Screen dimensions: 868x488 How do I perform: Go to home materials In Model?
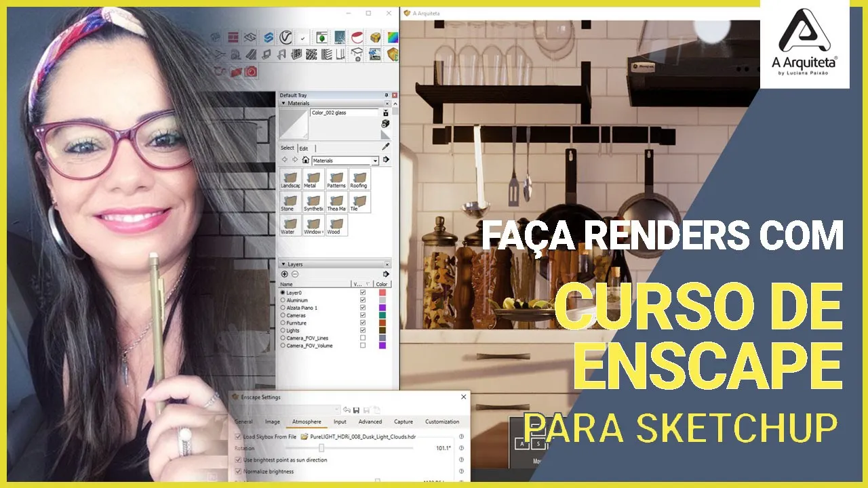306,160
